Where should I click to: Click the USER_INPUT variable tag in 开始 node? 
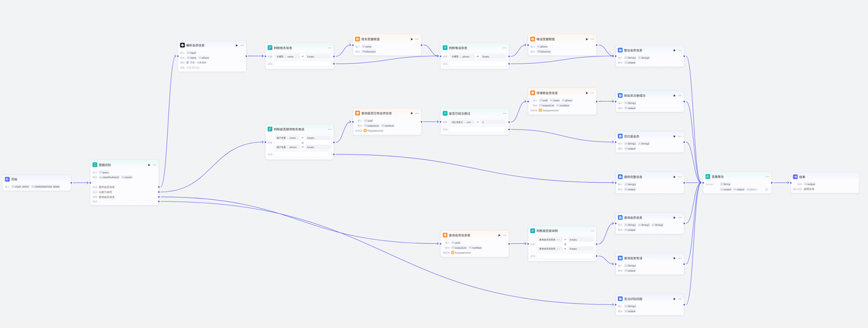[20, 186]
